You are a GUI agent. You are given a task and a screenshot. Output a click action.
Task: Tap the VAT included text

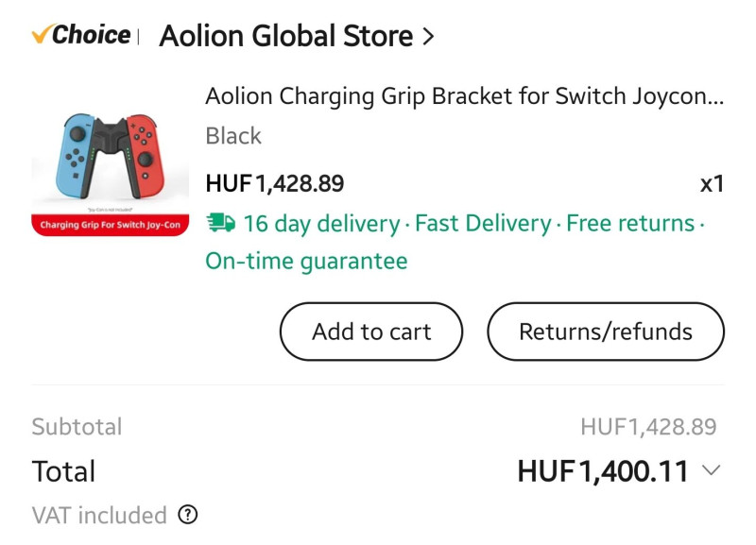coord(99,515)
